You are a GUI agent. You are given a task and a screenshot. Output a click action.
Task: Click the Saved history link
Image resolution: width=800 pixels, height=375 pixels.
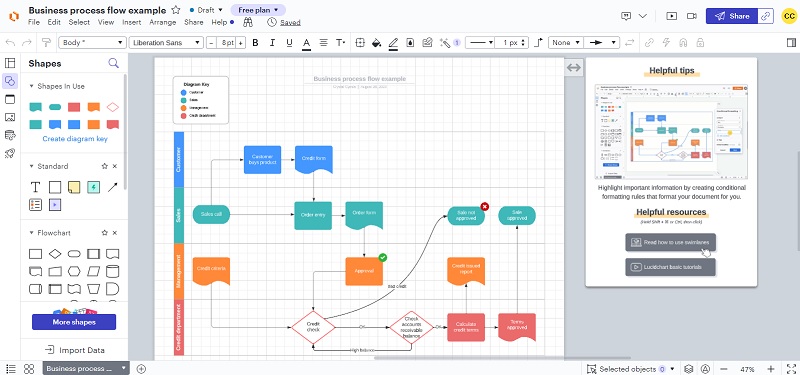coord(290,22)
